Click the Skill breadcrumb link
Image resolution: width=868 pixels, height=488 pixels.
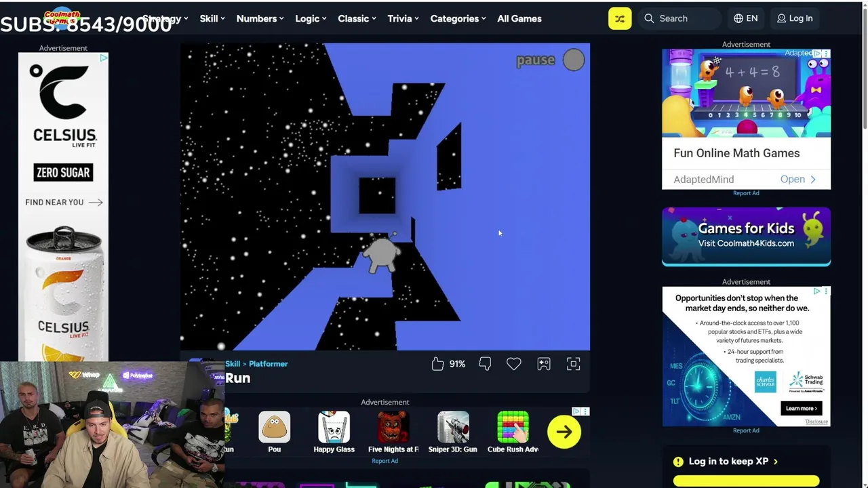click(233, 364)
